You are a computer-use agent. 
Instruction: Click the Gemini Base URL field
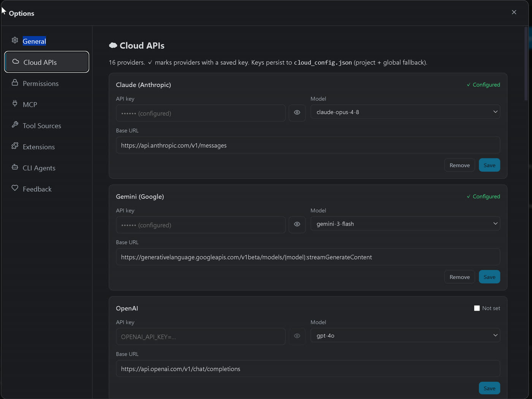click(308, 257)
